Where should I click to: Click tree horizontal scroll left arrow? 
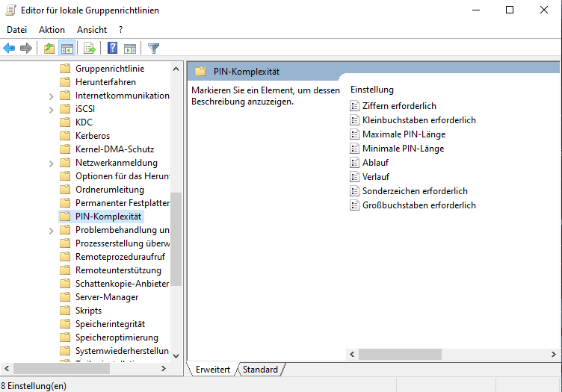7,368
